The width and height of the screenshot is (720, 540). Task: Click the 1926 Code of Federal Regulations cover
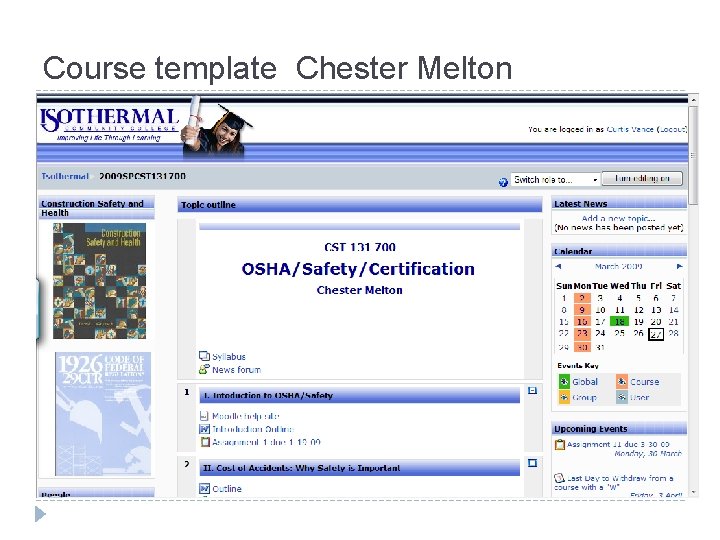tap(103, 414)
